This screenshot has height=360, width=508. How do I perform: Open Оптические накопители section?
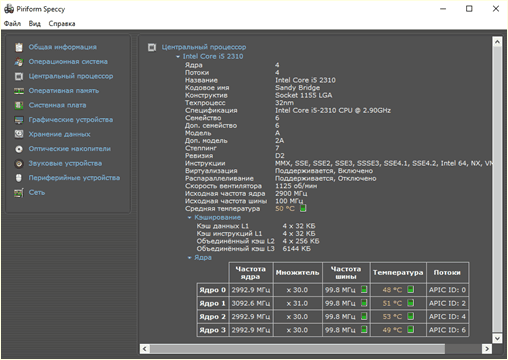[70, 149]
